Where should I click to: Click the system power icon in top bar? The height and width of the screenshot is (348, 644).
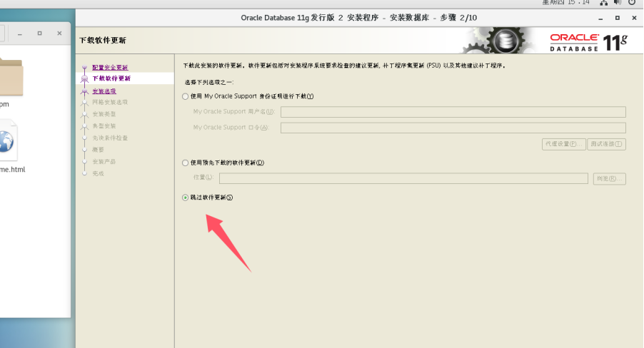632,2
